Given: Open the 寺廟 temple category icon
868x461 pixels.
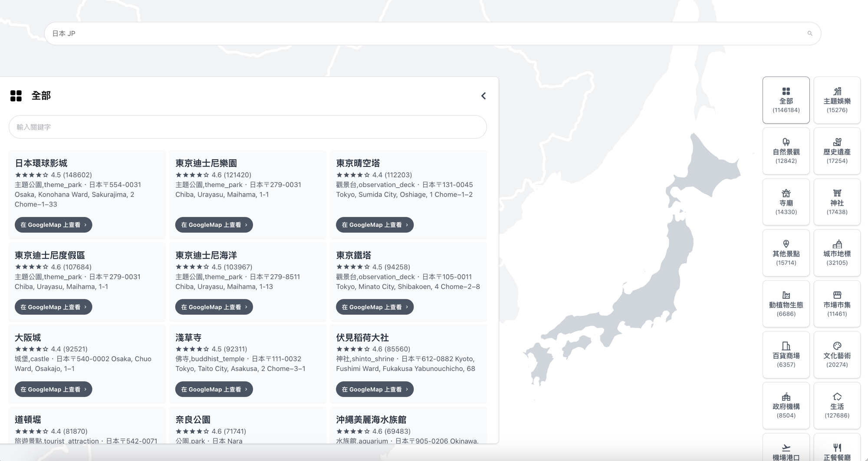Looking at the screenshot, I should (x=786, y=193).
